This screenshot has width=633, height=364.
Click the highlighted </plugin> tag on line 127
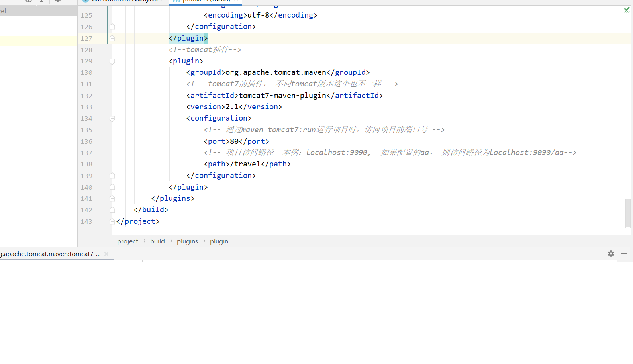[188, 38]
